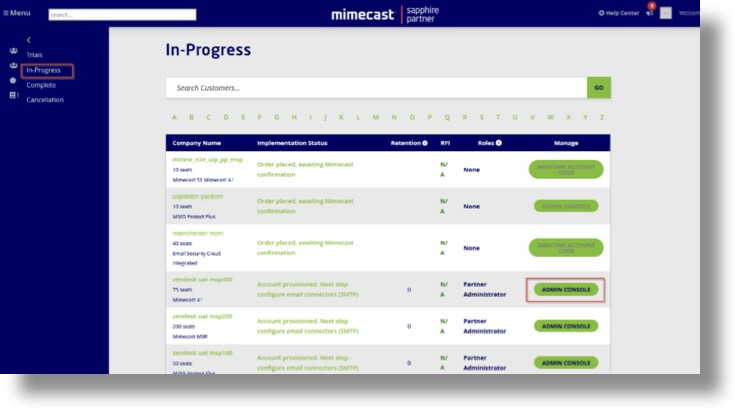Screen dimensions: 735x409
Task: Click the user avatar icon
Action: click(666, 13)
